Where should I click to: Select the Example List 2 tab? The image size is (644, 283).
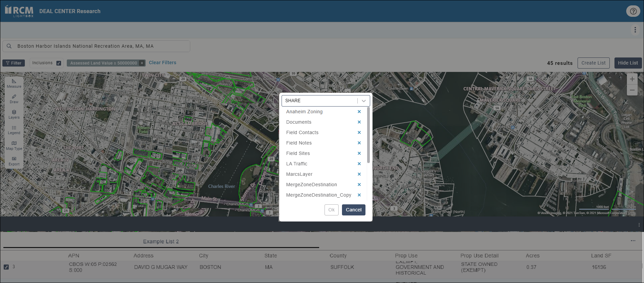(x=161, y=242)
